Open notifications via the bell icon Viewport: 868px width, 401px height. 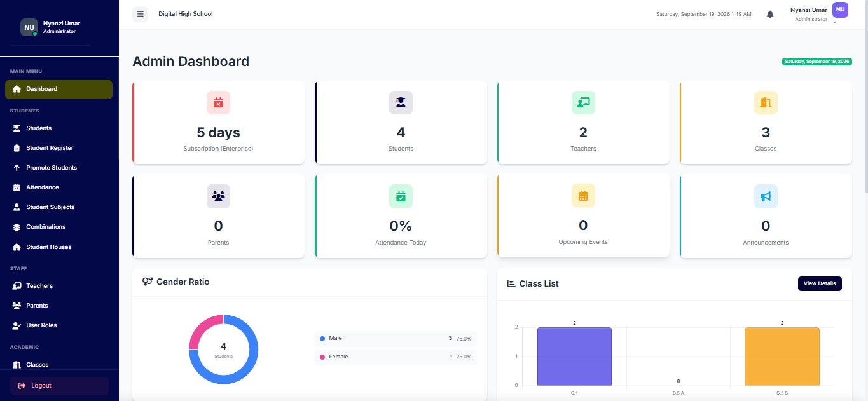pos(770,14)
